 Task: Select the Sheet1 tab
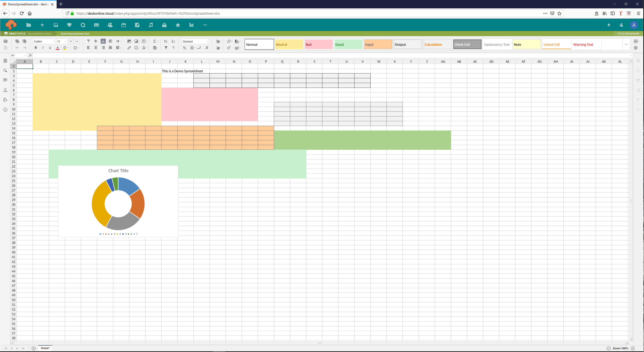click(x=45, y=348)
